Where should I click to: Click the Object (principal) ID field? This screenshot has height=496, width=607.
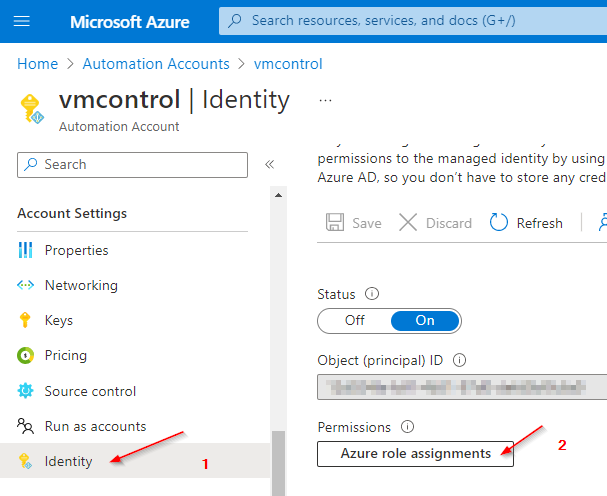[x=462, y=387]
